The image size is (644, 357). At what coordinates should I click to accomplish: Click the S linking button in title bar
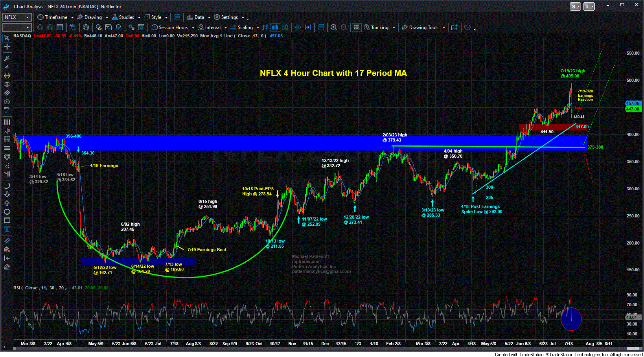coord(575,6)
